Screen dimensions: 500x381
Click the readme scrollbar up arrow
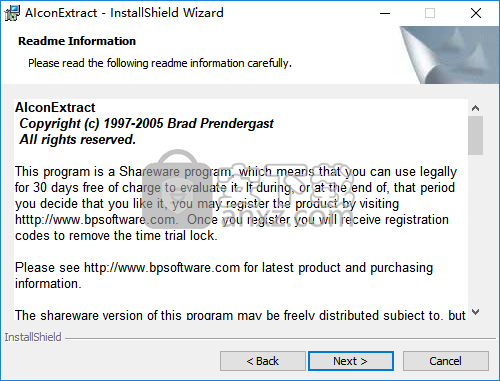[x=476, y=108]
